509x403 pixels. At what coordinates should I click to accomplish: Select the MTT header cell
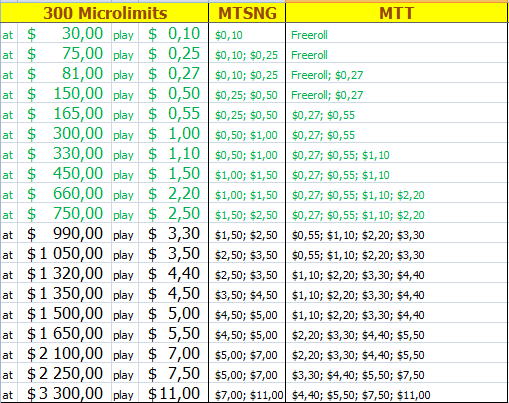click(x=396, y=13)
